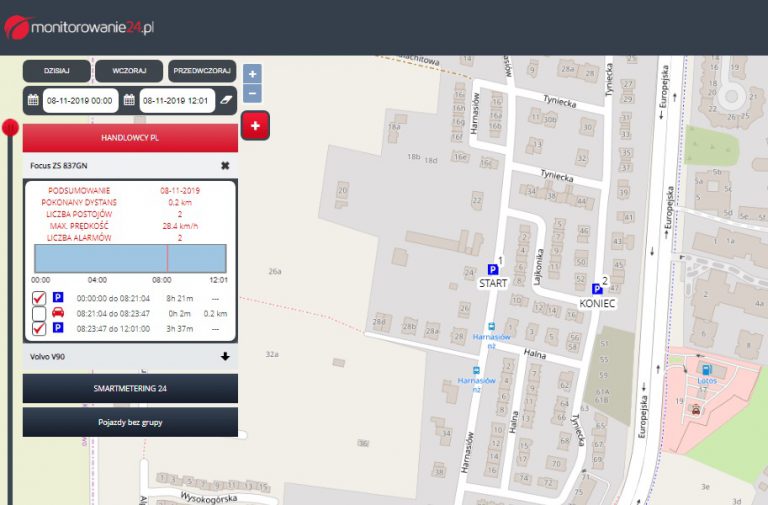
Task: Expand the Pojazdy bez grupy group
Action: 130,422
